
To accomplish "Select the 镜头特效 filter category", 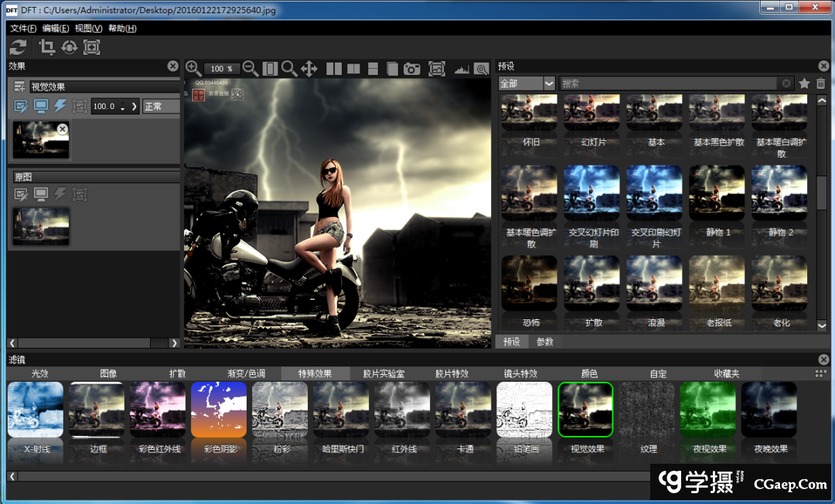I will [x=520, y=373].
